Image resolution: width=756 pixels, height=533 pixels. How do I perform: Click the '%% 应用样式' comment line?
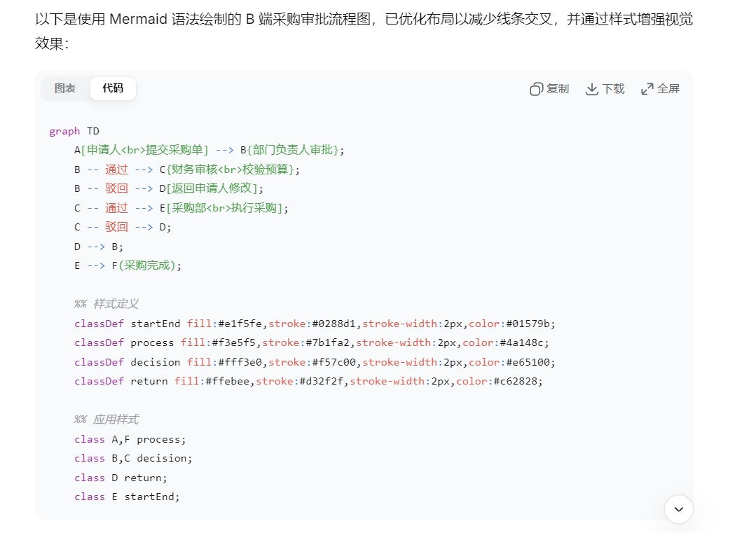106,420
